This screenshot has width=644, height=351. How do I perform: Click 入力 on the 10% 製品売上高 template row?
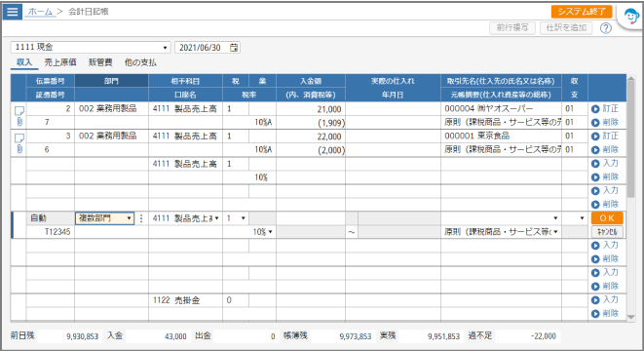605,163
